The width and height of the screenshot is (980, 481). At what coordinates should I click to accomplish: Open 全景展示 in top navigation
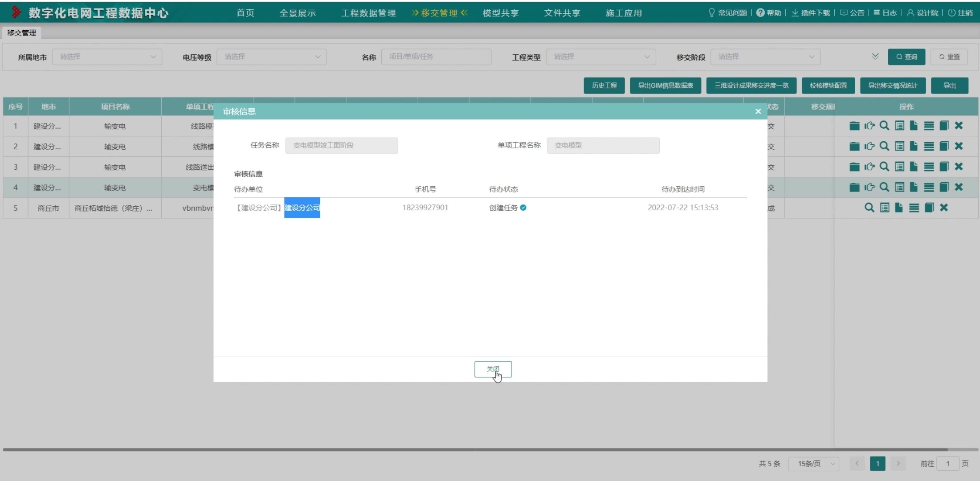[298, 13]
